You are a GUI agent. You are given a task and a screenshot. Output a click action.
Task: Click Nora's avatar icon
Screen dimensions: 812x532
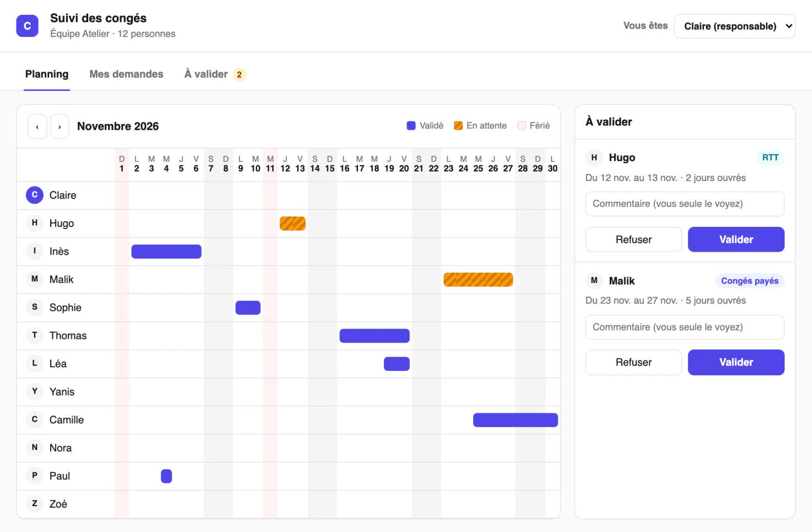click(35, 448)
